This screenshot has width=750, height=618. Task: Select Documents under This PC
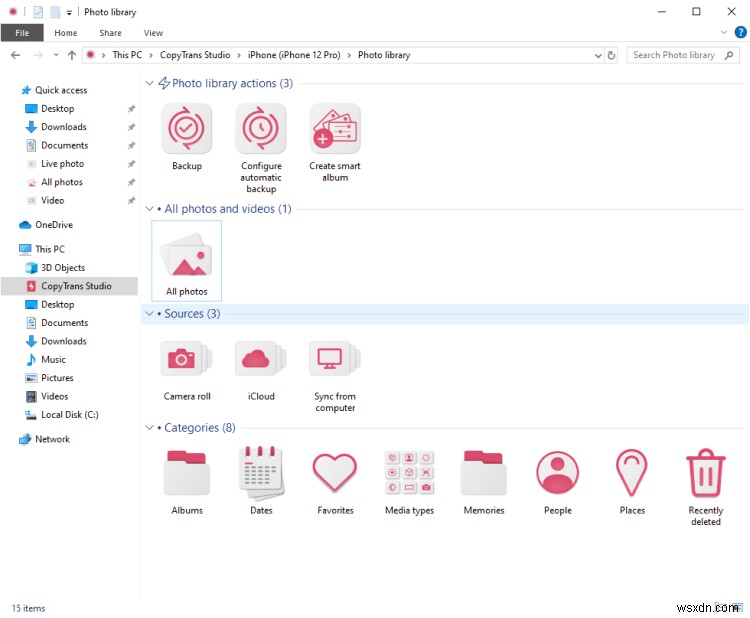[x=65, y=323]
